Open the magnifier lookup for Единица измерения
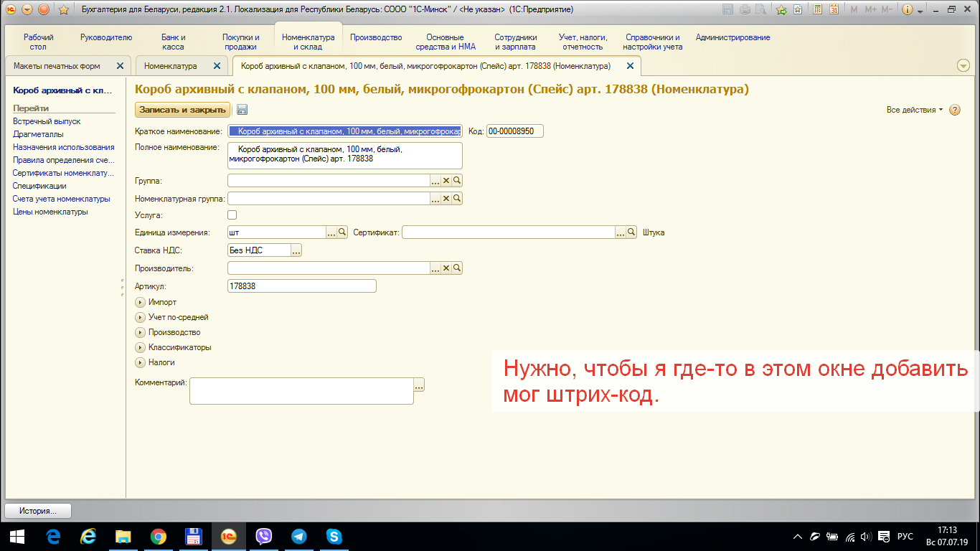 point(342,232)
